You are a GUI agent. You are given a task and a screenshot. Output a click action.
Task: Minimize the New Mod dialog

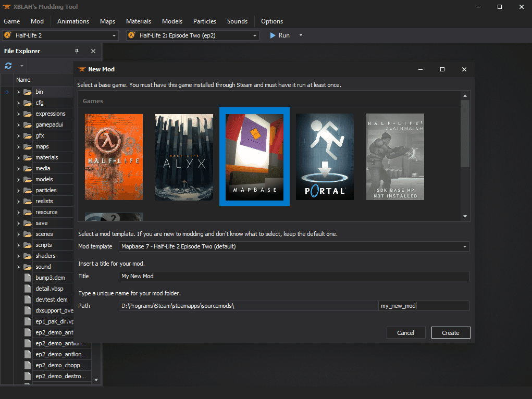click(420, 69)
